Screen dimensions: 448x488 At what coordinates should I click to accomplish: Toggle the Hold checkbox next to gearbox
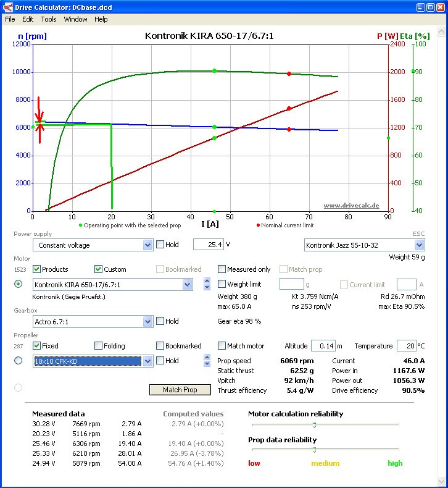coord(160,321)
